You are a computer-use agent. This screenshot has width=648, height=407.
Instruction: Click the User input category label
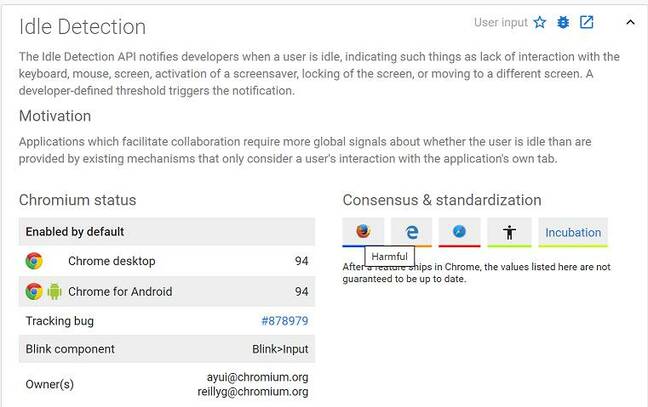point(500,22)
